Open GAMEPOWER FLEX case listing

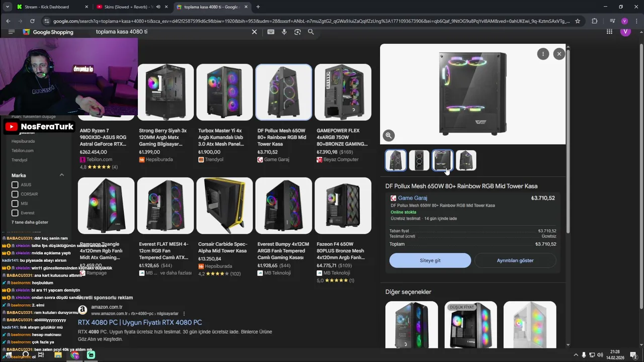[343, 113]
